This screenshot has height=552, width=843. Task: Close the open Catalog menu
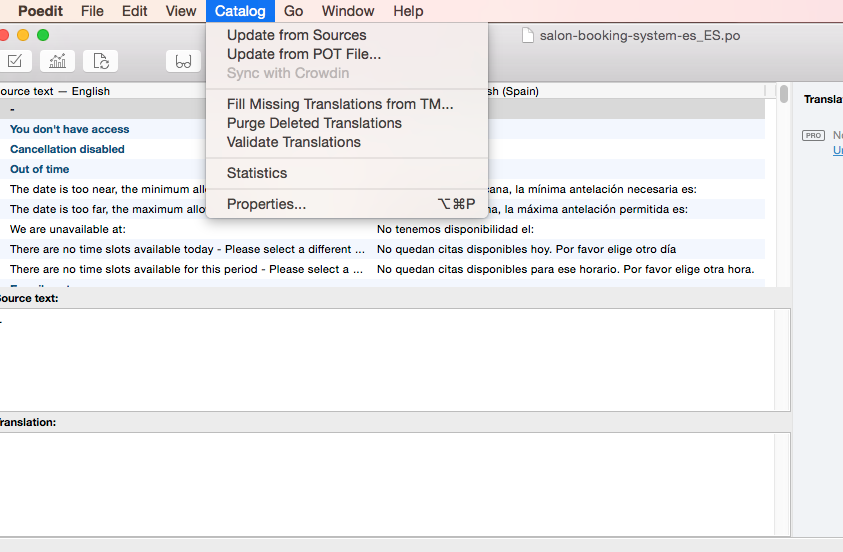click(240, 11)
